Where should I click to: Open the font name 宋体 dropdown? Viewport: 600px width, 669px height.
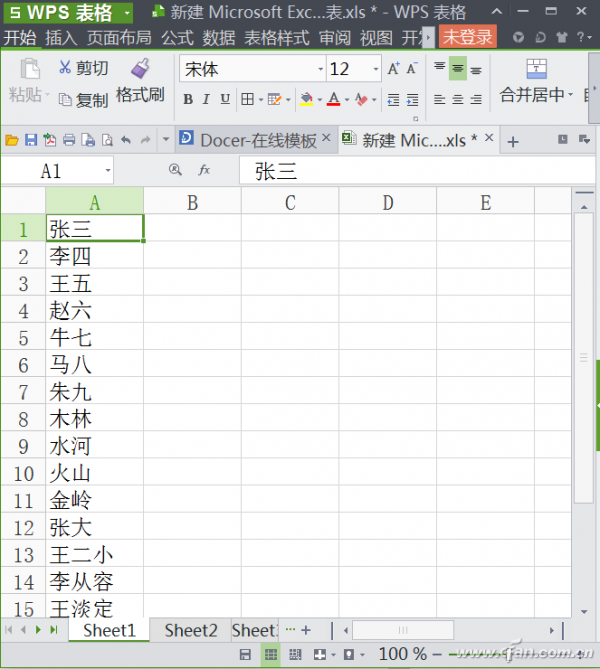pos(320,69)
